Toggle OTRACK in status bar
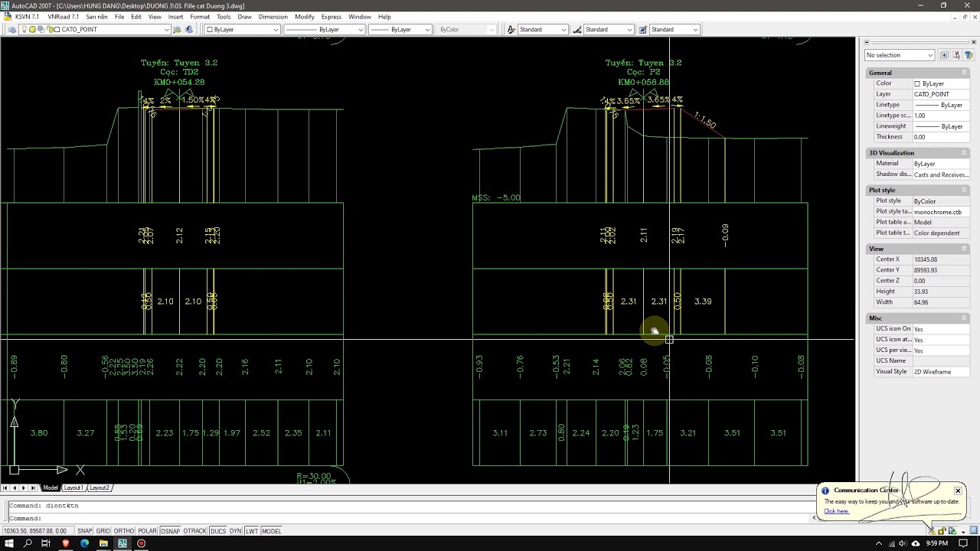This screenshot has height=551, width=980. pyautogui.click(x=195, y=531)
